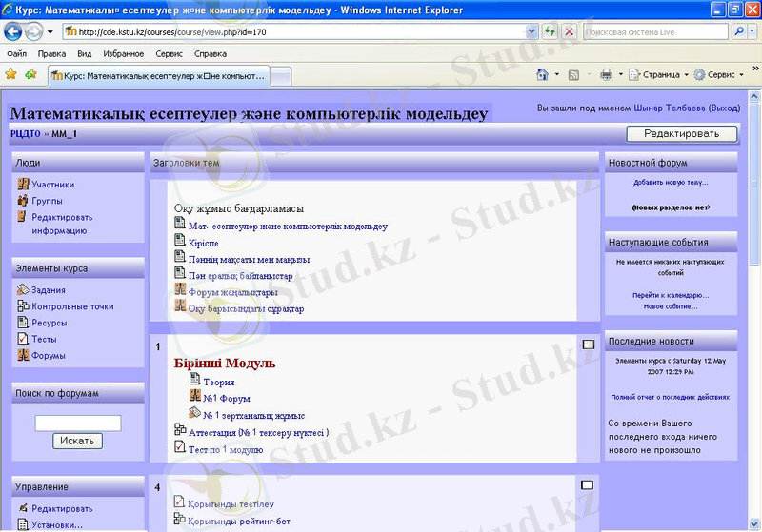
Task: Add to Favorites star-plus icon
Action: pos(31,74)
